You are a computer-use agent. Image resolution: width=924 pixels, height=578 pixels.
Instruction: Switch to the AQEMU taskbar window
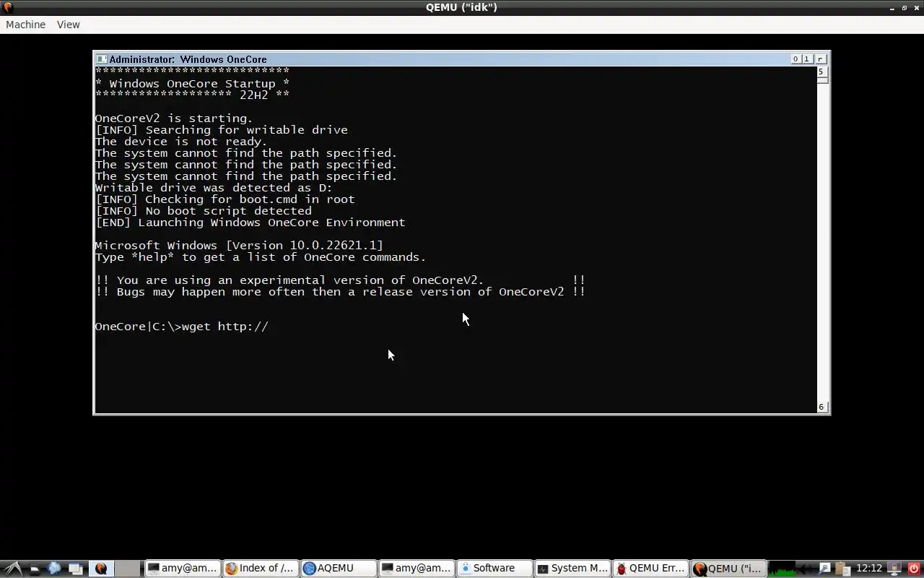(x=338, y=569)
